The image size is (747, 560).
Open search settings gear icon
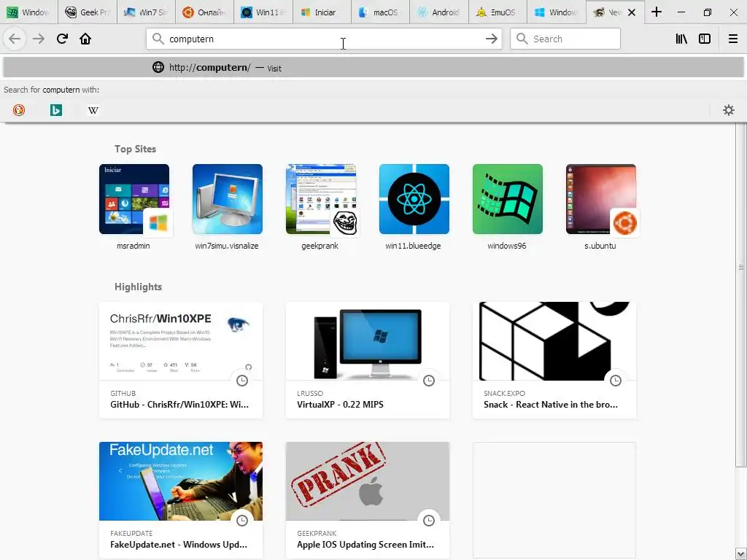tap(729, 111)
